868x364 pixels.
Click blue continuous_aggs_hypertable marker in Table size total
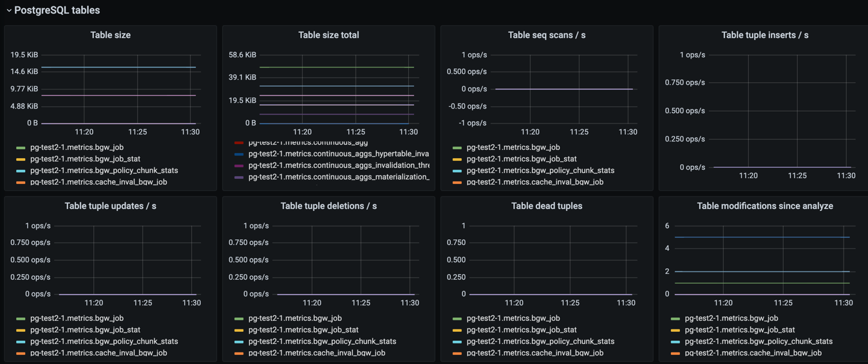click(239, 154)
